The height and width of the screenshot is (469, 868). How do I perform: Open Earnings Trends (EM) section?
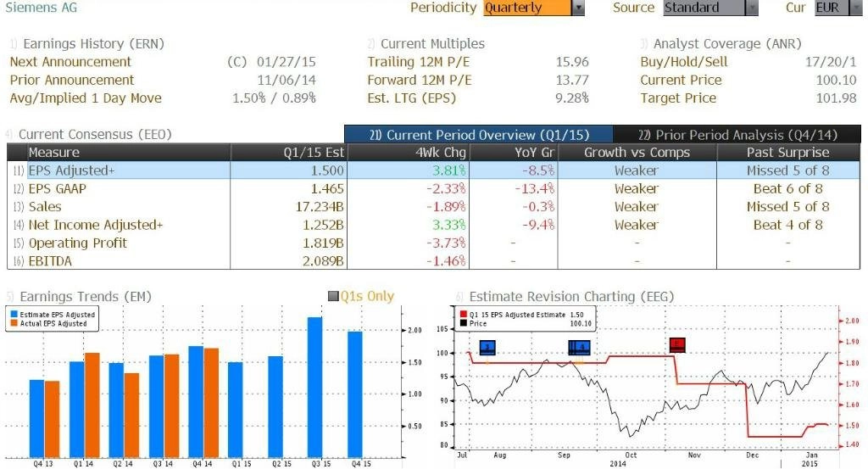(86, 297)
